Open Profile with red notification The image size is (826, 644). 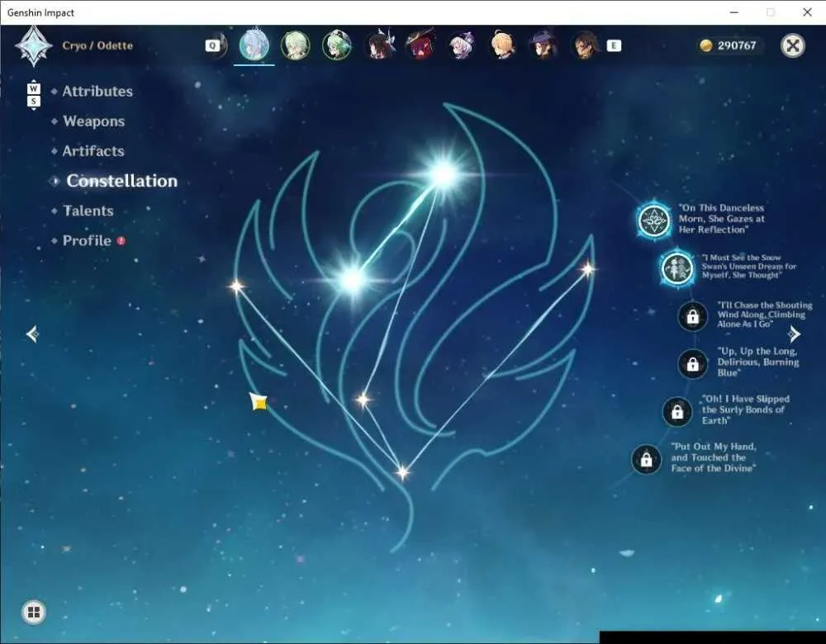(88, 240)
